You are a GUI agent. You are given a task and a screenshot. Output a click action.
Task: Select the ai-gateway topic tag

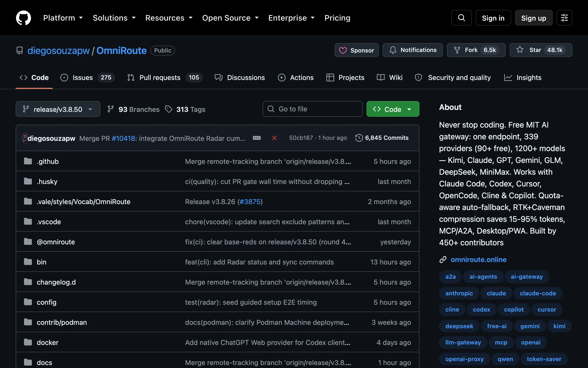click(527, 277)
